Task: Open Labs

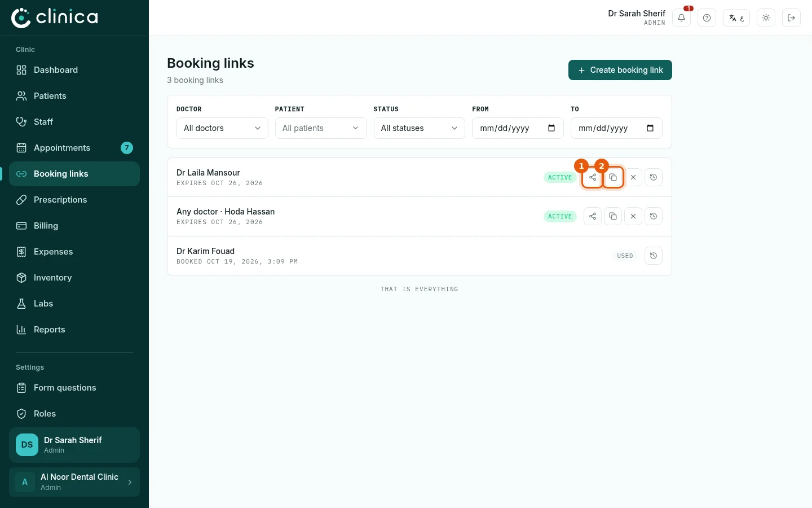Action: click(74, 304)
